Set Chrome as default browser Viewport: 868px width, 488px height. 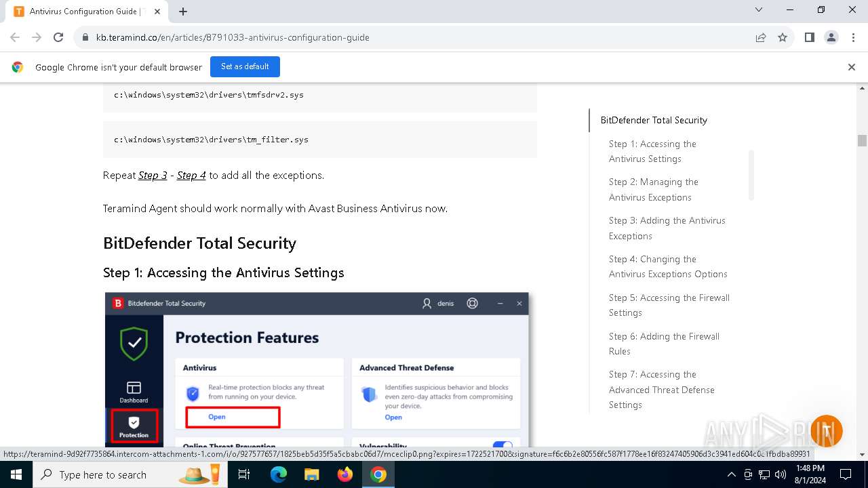click(245, 66)
